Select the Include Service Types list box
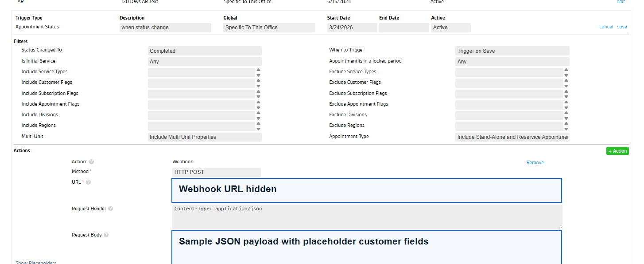The width and height of the screenshot is (644, 264). point(202,72)
